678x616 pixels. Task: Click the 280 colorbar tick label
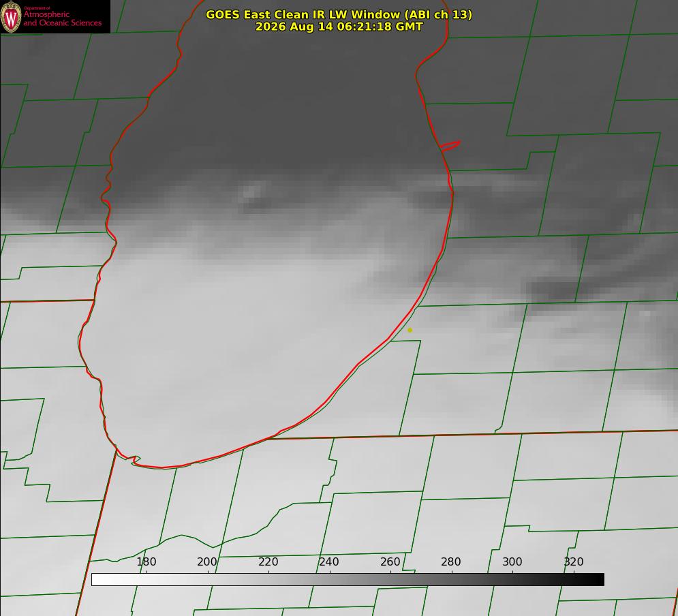tap(451, 561)
